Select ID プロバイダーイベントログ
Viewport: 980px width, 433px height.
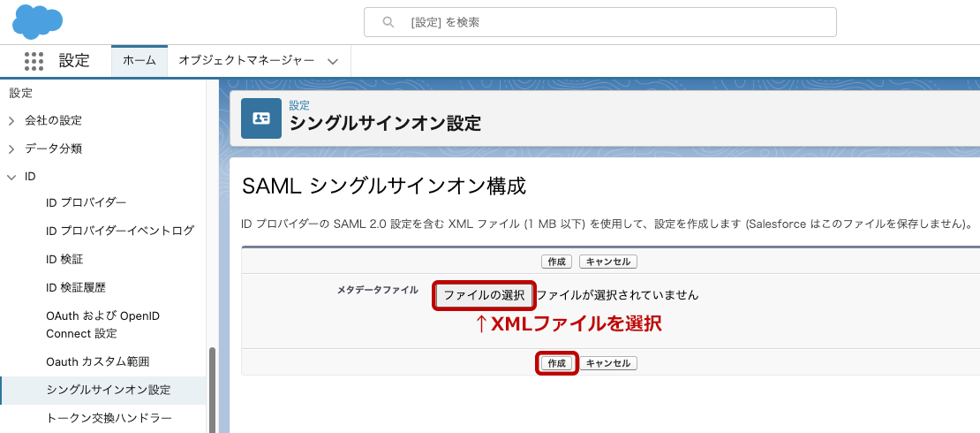pos(119,232)
